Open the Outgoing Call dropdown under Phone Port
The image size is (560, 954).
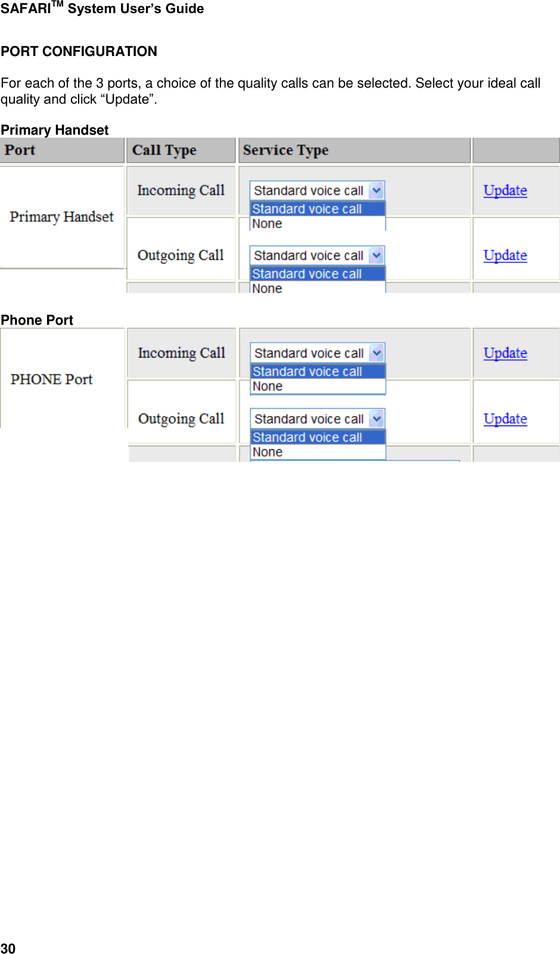click(x=310, y=419)
